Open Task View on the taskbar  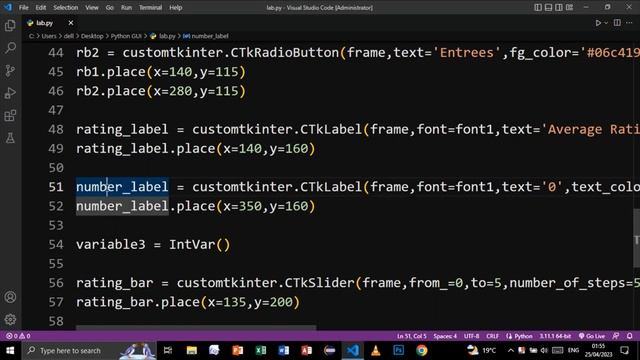168,351
